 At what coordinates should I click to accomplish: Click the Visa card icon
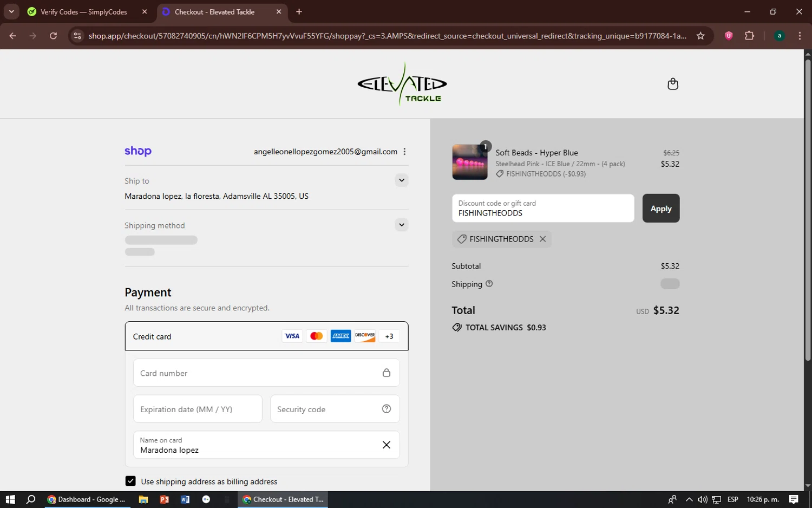292,336
